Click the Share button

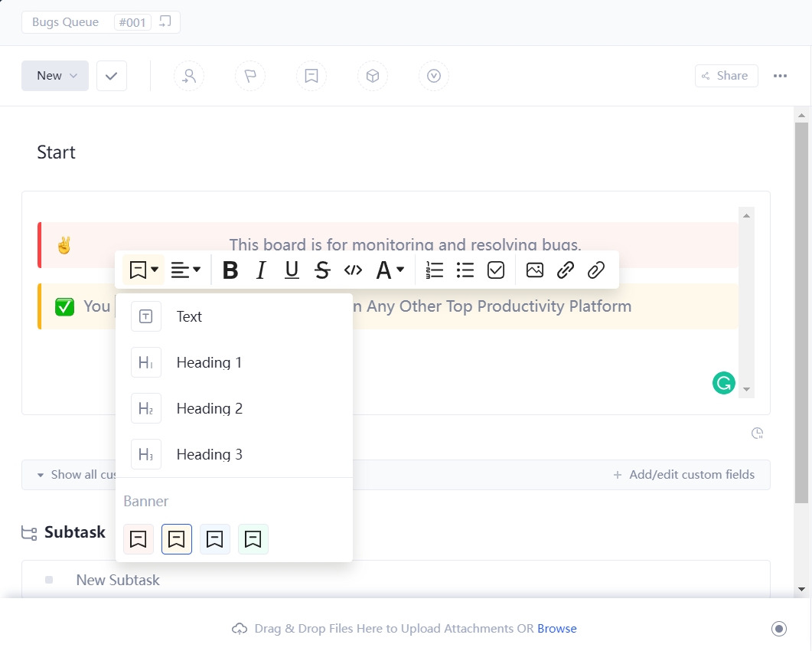tap(726, 76)
